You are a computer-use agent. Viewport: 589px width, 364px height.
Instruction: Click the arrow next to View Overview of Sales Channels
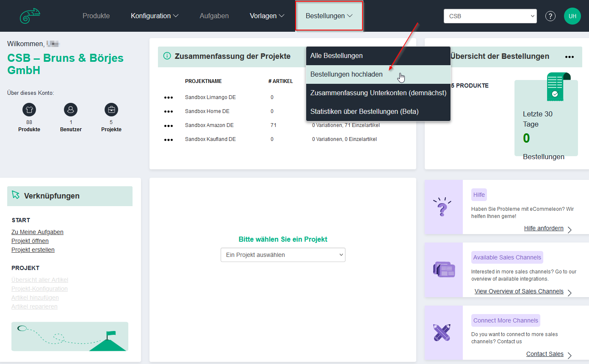(x=570, y=292)
